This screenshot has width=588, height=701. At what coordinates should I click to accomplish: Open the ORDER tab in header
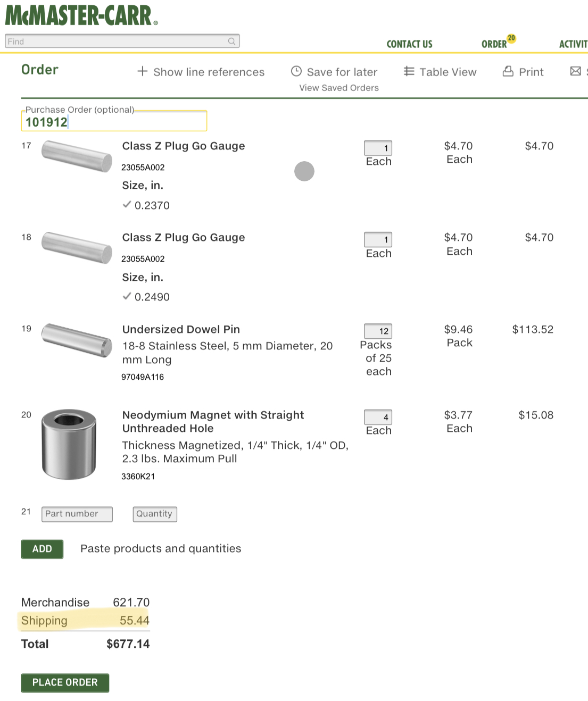pos(494,44)
